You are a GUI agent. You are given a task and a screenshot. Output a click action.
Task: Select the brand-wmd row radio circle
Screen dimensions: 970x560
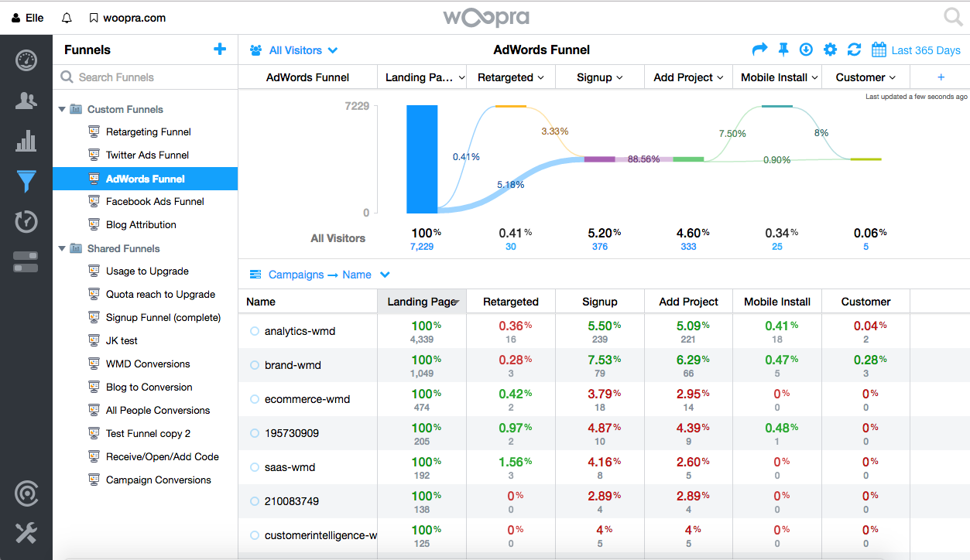click(254, 365)
